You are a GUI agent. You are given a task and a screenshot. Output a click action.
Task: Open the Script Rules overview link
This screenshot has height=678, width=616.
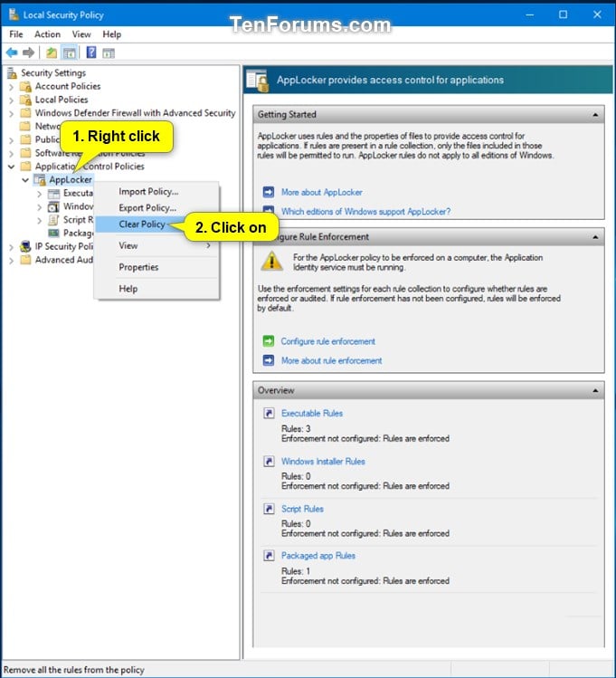[x=302, y=509]
